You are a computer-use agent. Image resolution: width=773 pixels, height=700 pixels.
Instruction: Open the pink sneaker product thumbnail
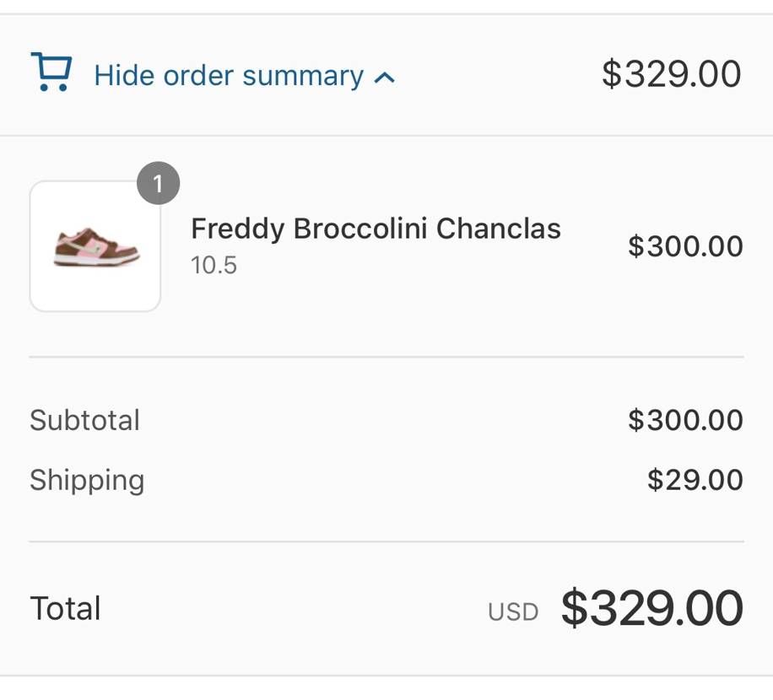pyautogui.click(x=95, y=247)
